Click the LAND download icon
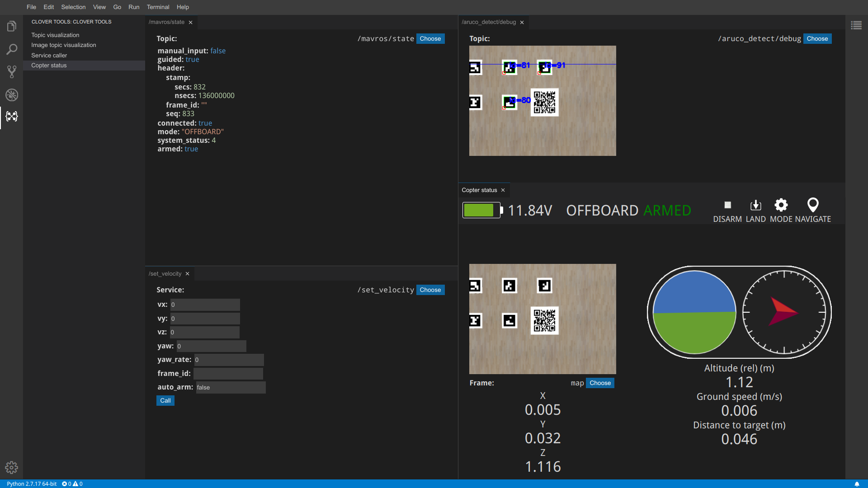The width and height of the screenshot is (868, 488). coord(755,205)
